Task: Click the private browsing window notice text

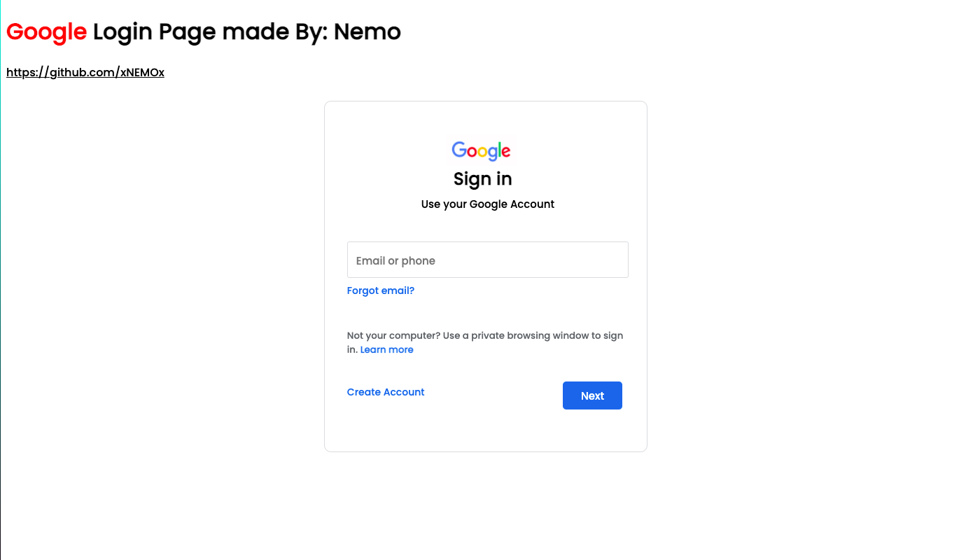Action: (x=485, y=335)
